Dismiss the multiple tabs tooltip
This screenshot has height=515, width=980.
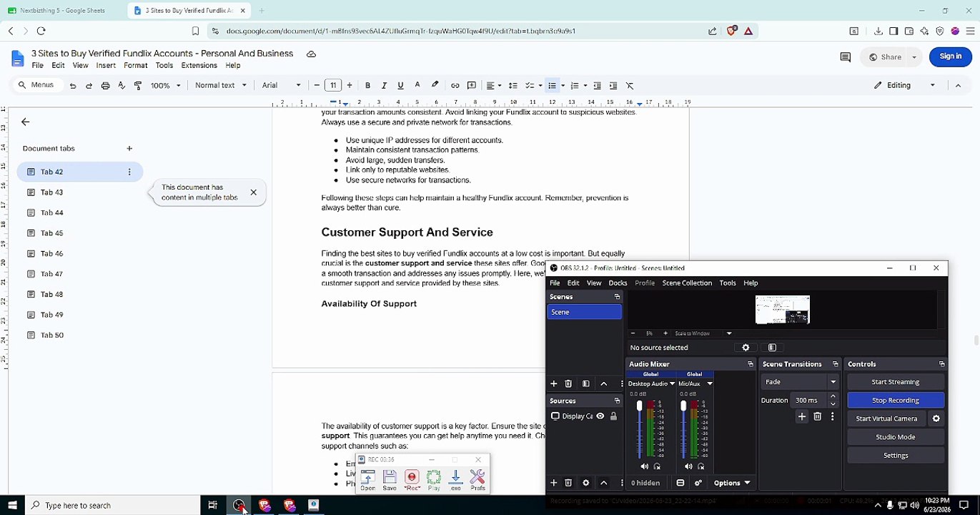pyautogui.click(x=253, y=192)
